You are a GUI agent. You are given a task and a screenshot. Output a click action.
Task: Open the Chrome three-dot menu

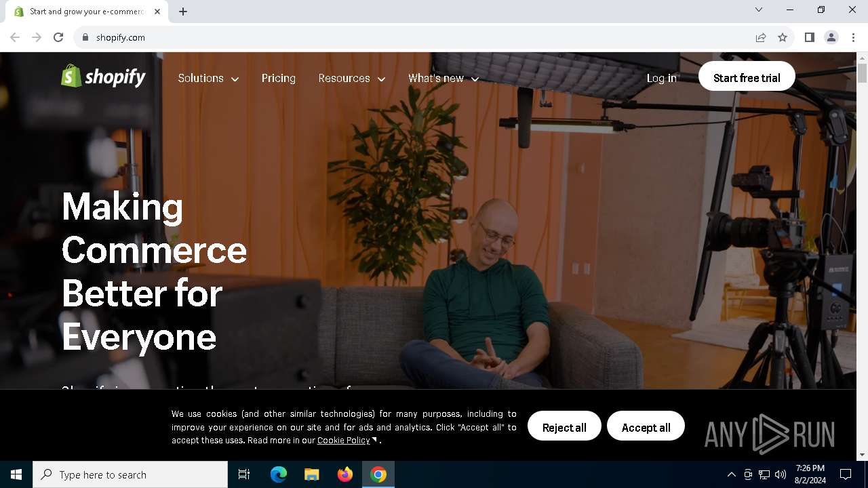click(x=853, y=37)
